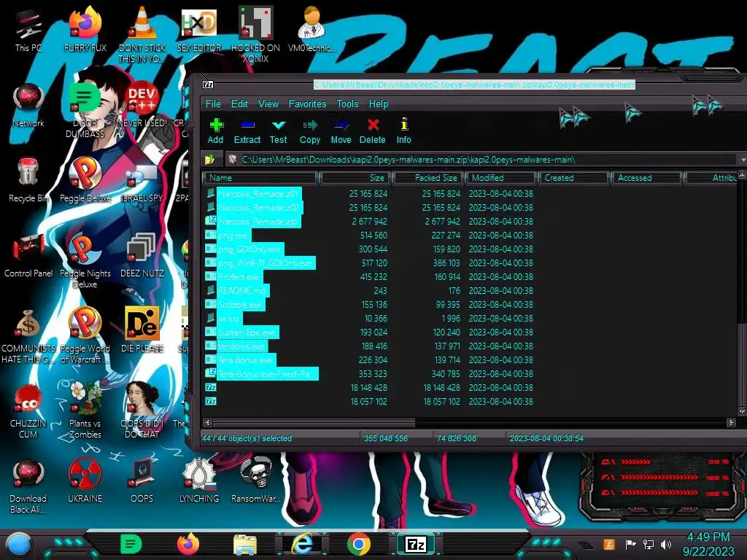Sort by the Modified column header
747x560 pixels.
point(500,178)
